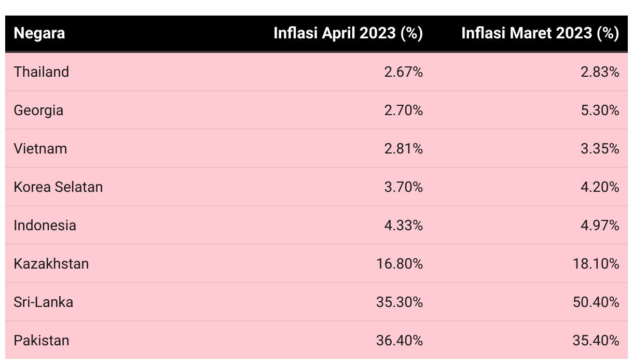Click Sri-Lanka's March value 50.40%
633x364 pixels.
coord(596,302)
